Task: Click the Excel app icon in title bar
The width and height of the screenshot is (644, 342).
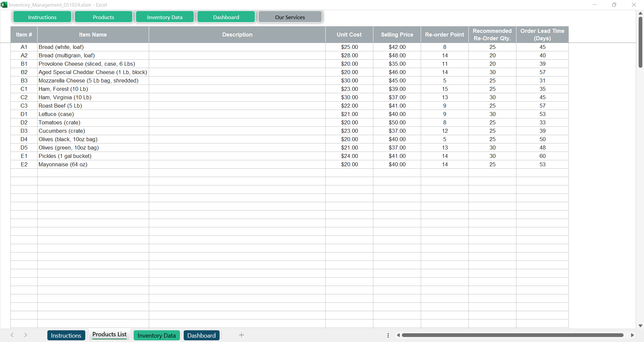Action: [x=4, y=5]
